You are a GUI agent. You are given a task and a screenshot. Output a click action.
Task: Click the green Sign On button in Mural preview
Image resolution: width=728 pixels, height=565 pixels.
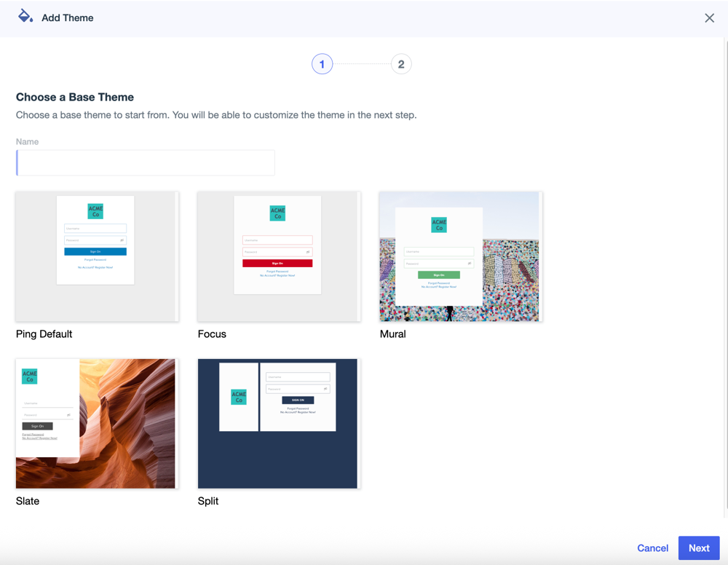[439, 275]
